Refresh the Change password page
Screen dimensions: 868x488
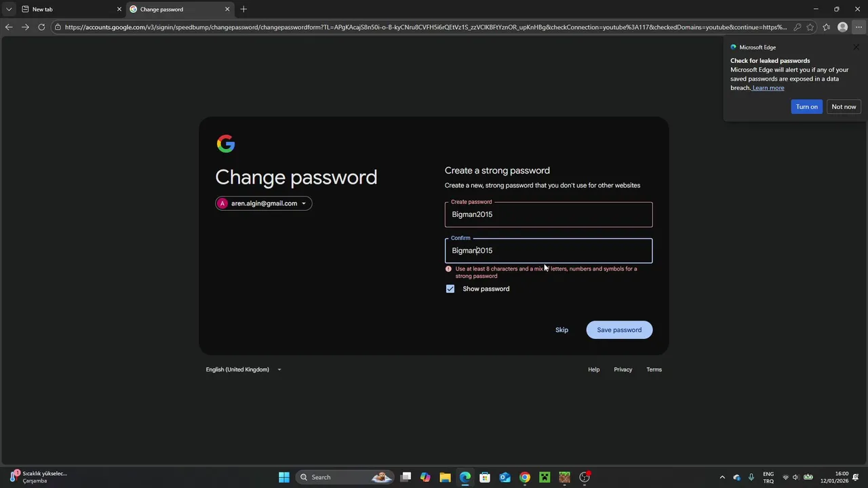tap(41, 27)
